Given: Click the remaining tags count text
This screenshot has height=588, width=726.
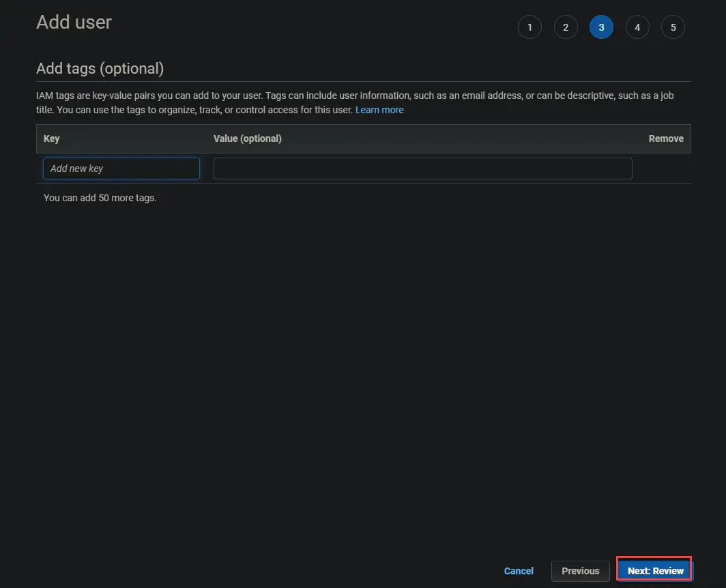Looking at the screenshot, I should (100, 197).
